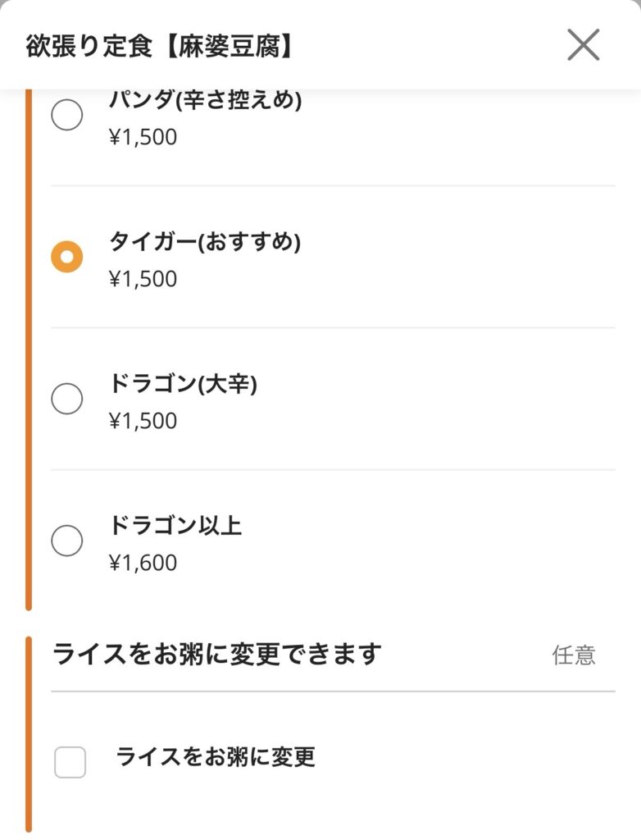Viewport: 641px width, 840px height.
Task: Tap the ¥1,600 price text
Action: (143, 563)
